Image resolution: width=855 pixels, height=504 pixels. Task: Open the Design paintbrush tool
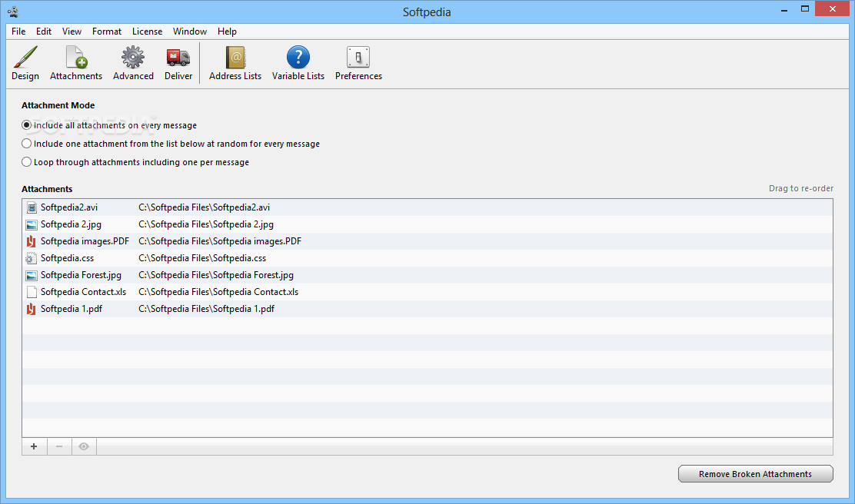click(25, 63)
